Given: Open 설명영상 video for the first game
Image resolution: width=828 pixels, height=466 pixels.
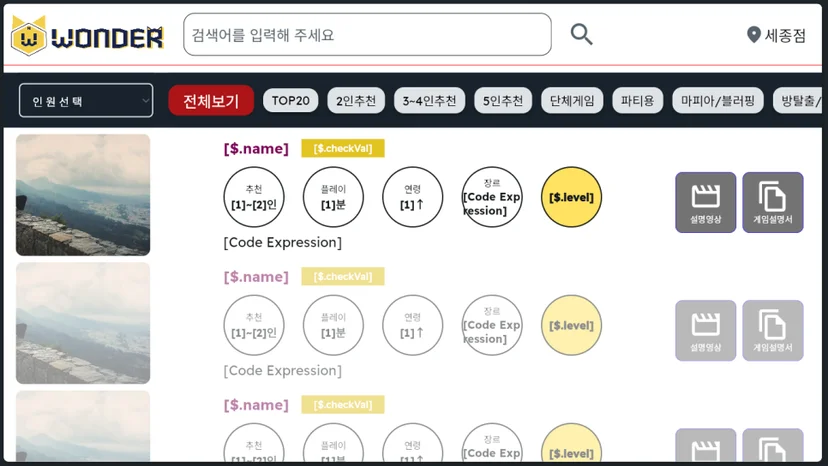Looking at the screenshot, I should [x=705, y=202].
